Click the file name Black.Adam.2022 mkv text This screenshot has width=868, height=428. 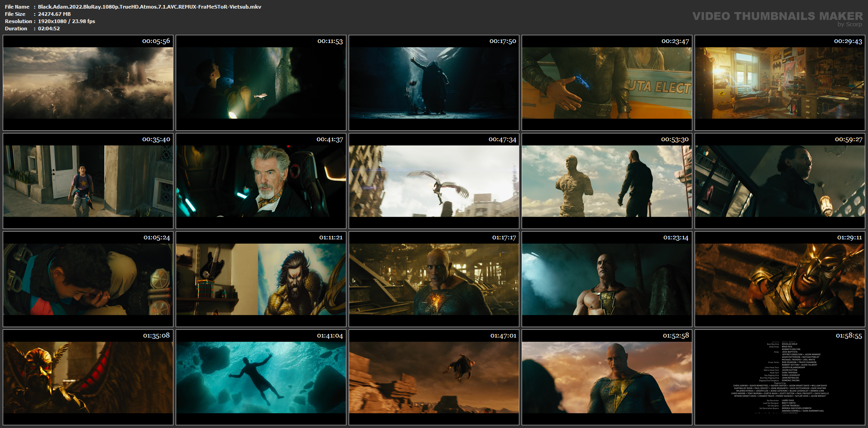(149, 7)
